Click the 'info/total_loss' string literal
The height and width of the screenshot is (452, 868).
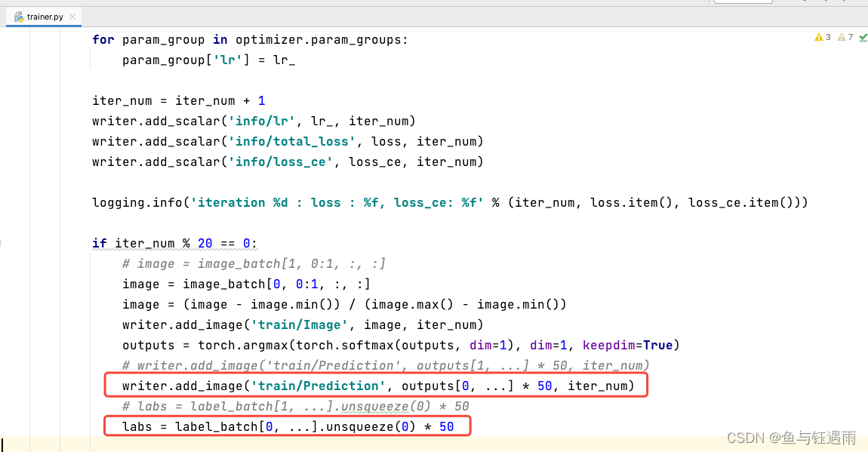292,142
